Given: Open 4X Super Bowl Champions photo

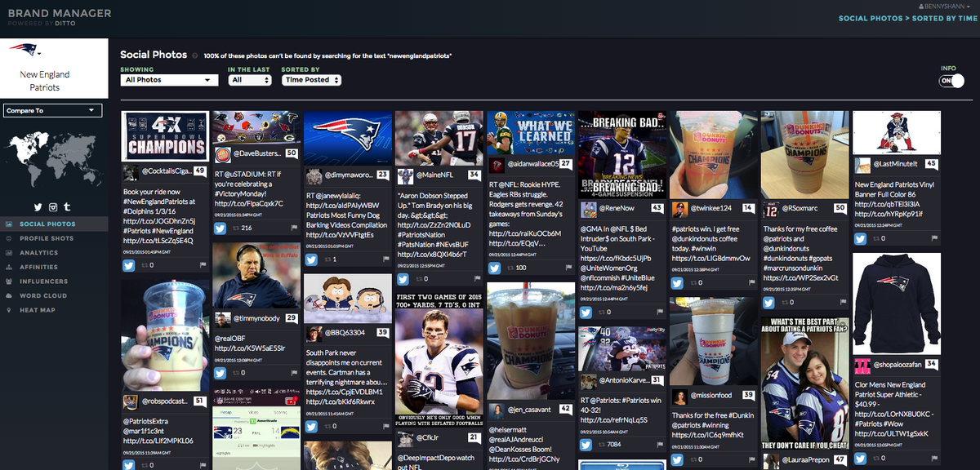Looking at the screenshot, I should coord(166,136).
